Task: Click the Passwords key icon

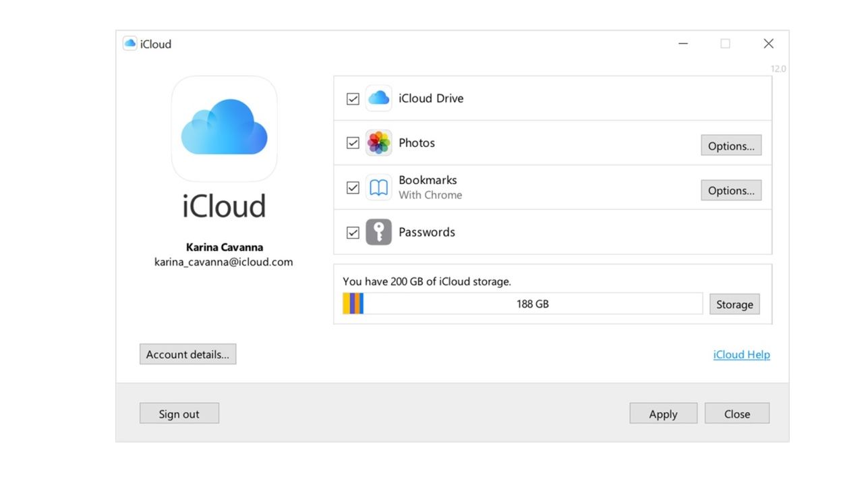Action: pyautogui.click(x=378, y=231)
